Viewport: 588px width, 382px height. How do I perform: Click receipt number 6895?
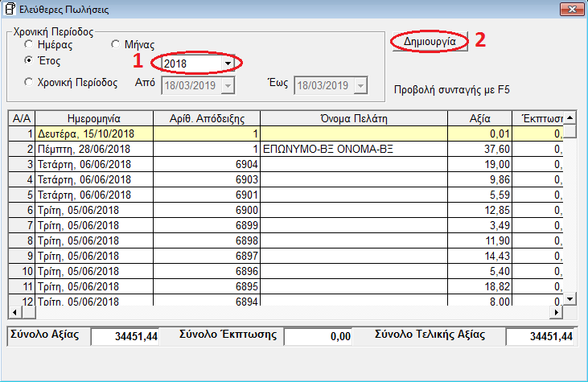pyautogui.click(x=247, y=286)
